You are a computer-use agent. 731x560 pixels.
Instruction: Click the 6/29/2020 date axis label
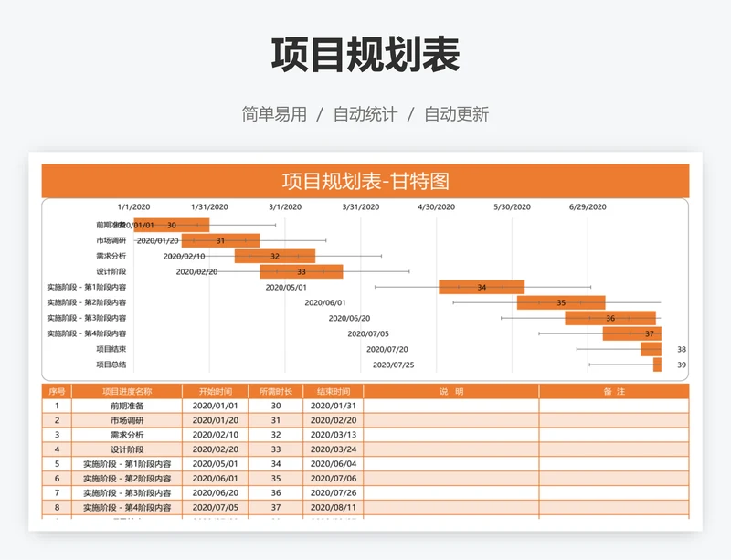(x=588, y=207)
